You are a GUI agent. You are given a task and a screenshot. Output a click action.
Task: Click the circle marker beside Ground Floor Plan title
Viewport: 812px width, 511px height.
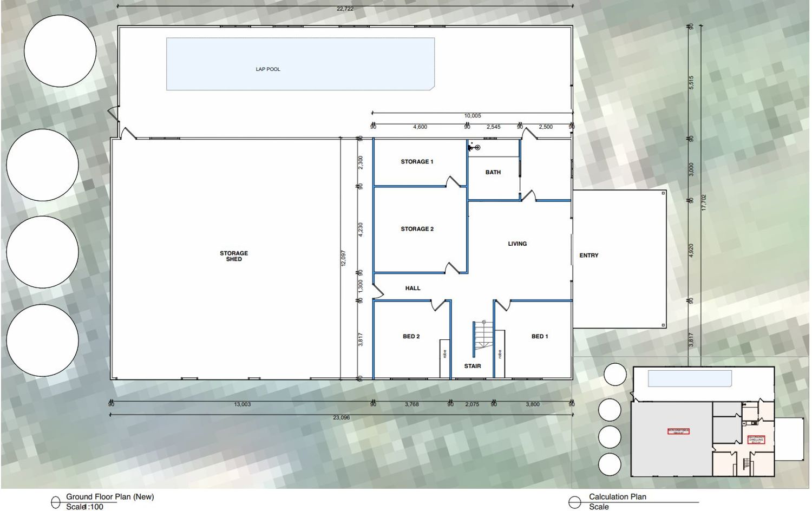coord(55,502)
